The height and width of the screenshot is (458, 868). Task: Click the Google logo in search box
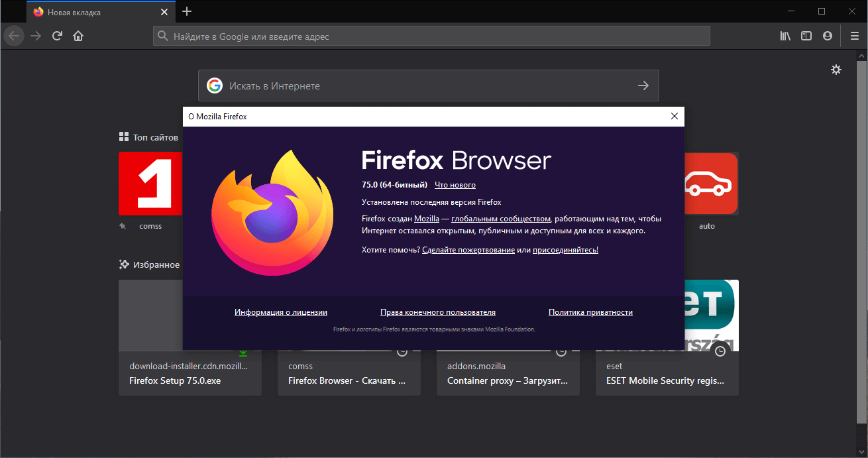pyautogui.click(x=214, y=85)
